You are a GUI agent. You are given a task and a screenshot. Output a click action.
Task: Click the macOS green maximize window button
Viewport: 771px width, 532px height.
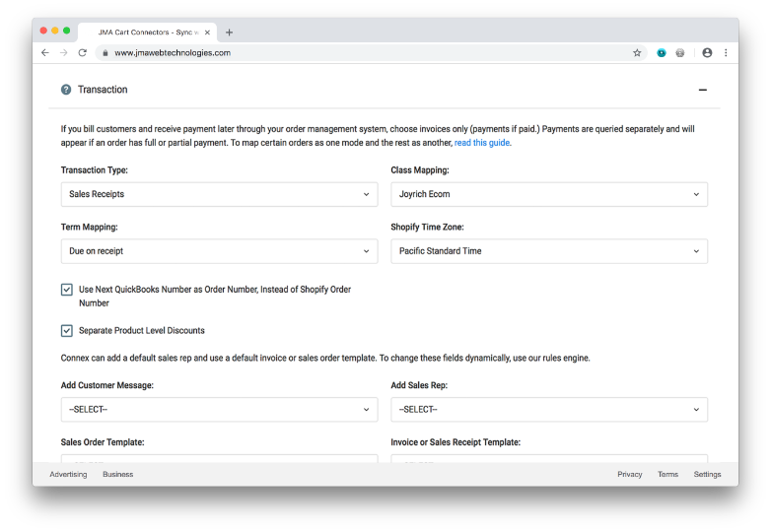(x=66, y=31)
